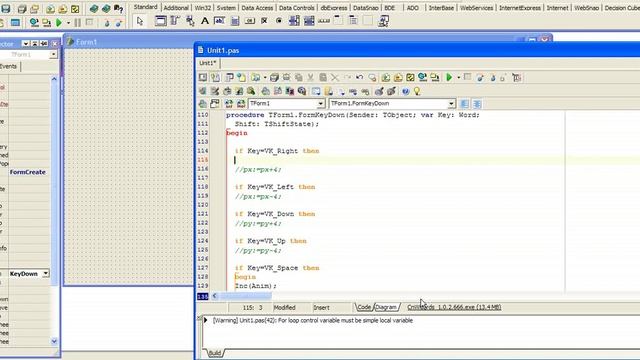
Task: Switch to the Win32 palette tab
Action: [x=202, y=8]
